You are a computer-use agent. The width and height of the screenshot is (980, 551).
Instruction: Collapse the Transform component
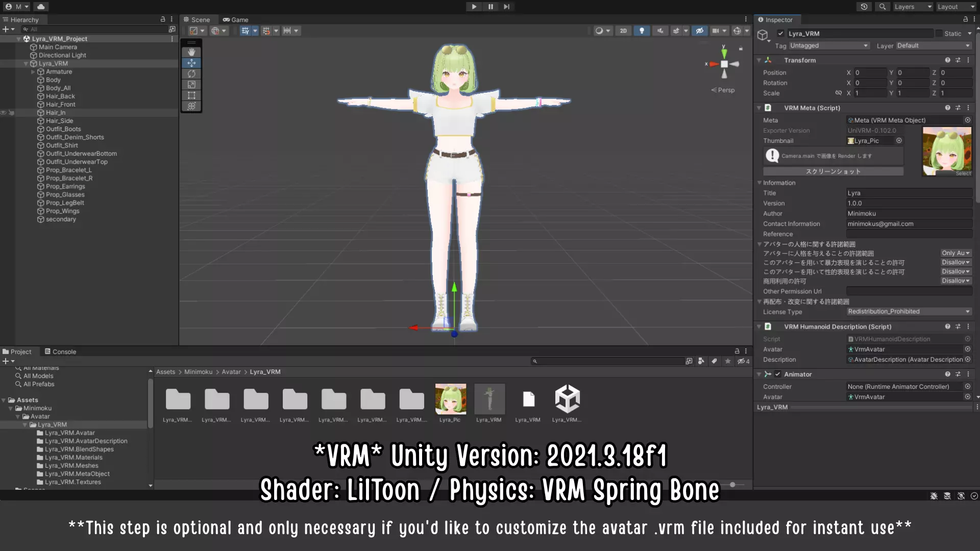759,60
